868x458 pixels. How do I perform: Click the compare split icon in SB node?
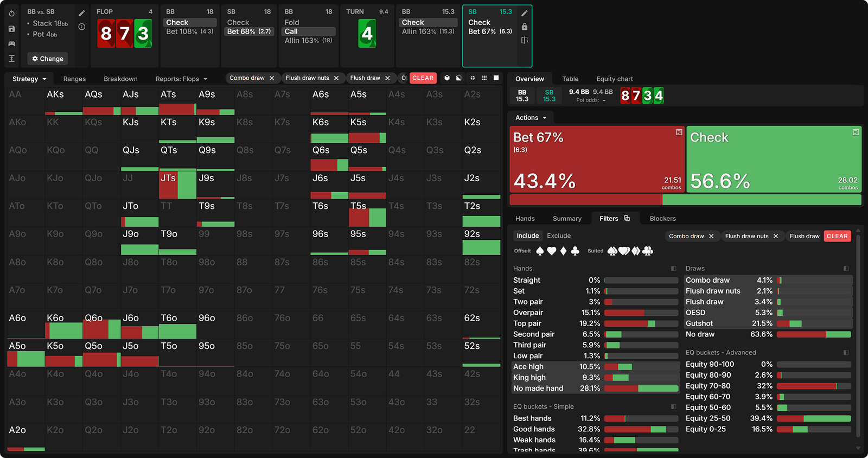524,40
